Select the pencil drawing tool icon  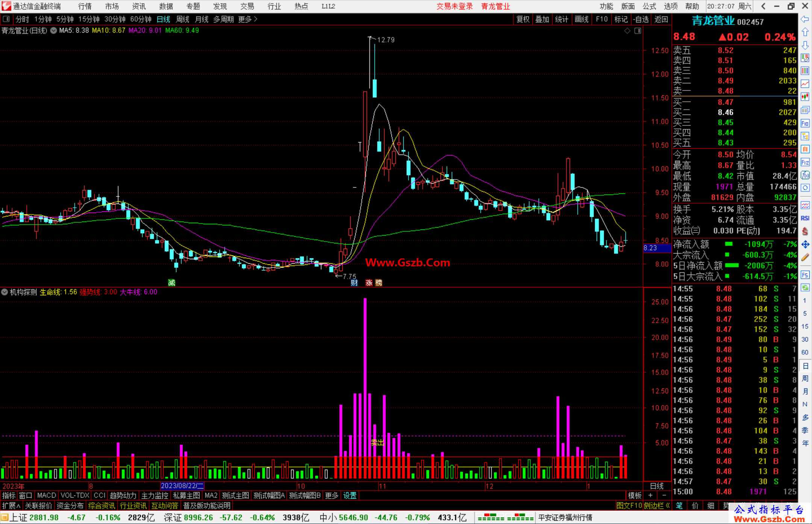click(x=805, y=257)
